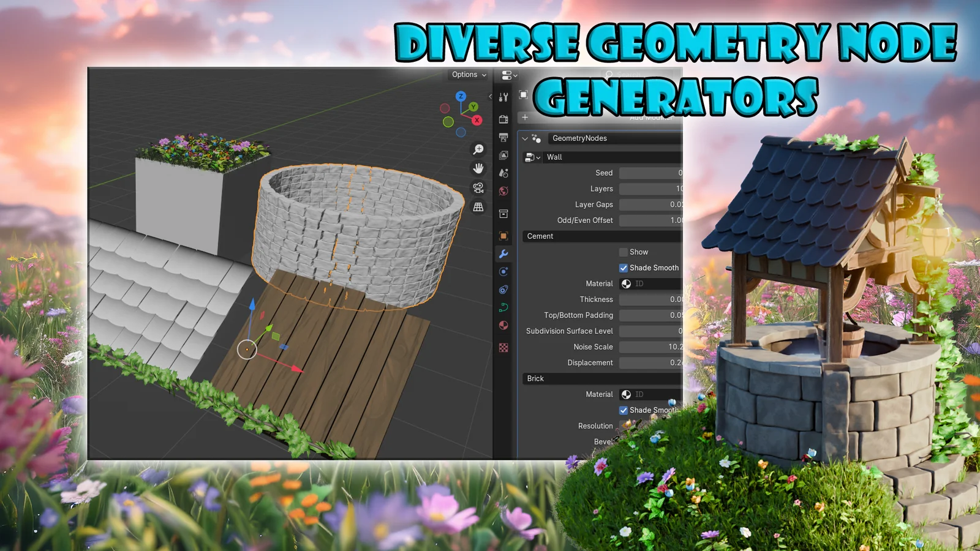980x551 pixels.
Task: Uncheck Shade Smooth in the Brick section
Action: (624, 410)
